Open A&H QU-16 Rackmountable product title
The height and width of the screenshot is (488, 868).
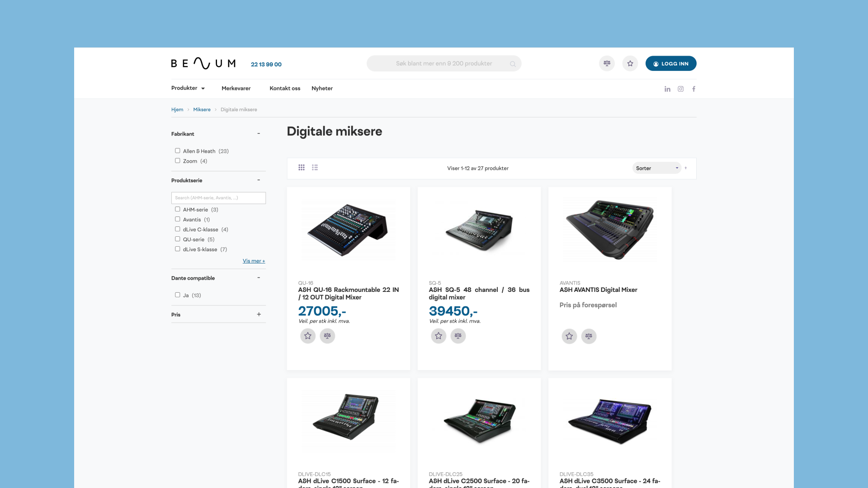[348, 294]
